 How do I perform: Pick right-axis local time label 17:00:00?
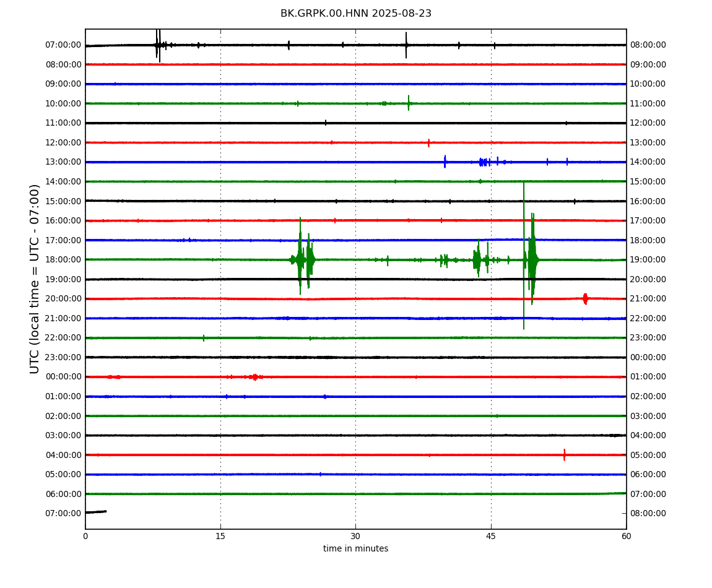tap(648, 221)
